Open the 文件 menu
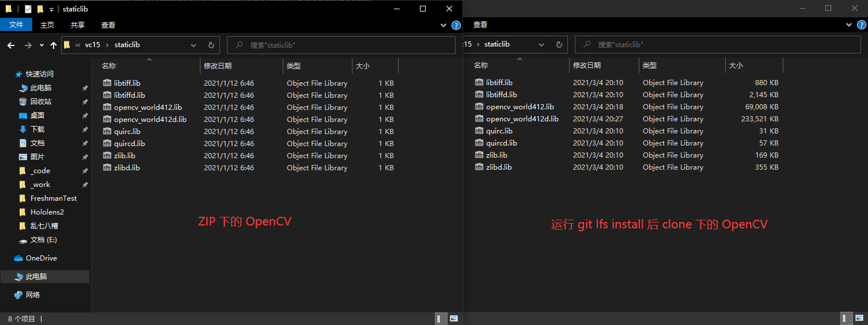The width and height of the screenshot is (868, 325). (16, 25)
